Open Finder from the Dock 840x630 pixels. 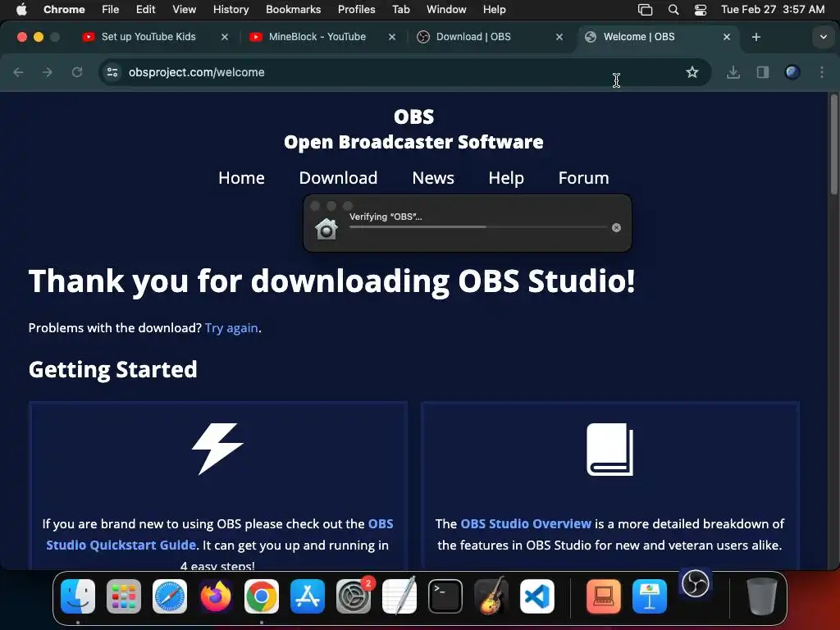coord(78,596)
